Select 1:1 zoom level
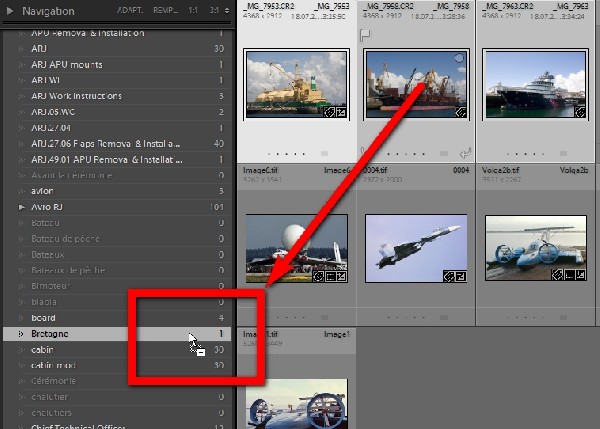This screenshot has width=600, height=429. pyautogui.click(x=193, y=10)
